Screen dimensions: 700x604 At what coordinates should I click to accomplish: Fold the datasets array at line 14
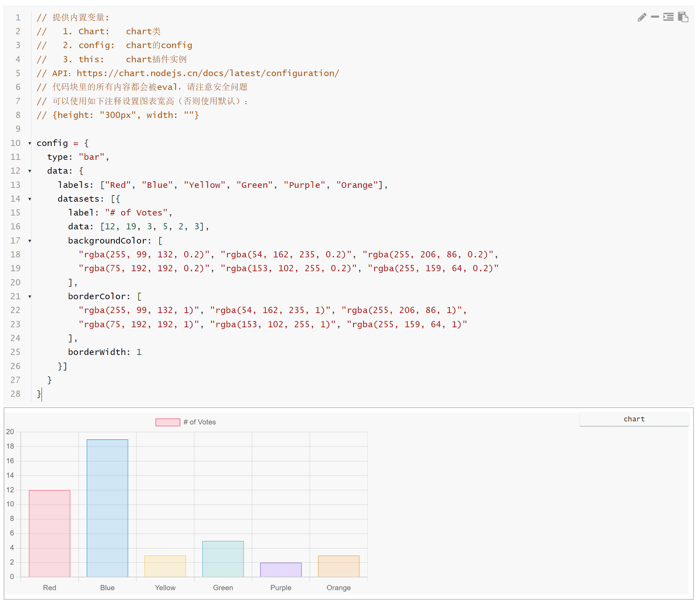pos(30,199)
